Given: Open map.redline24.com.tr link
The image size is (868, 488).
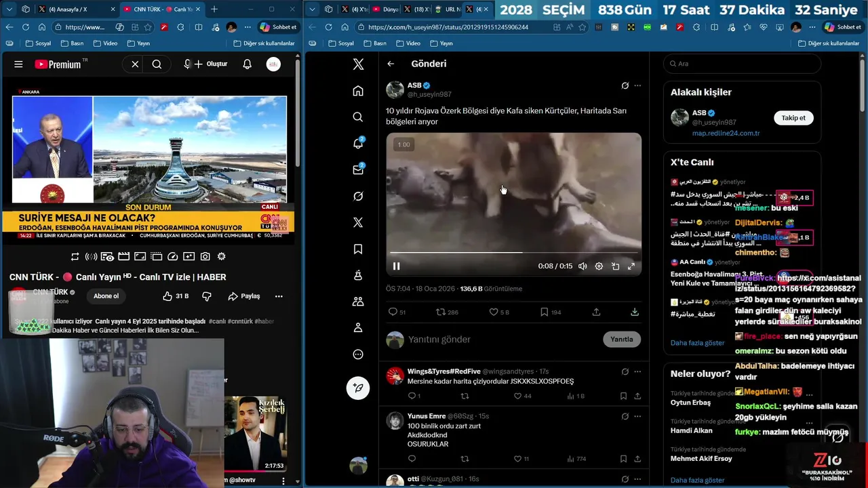Looking at the screenshot, I should 726,134.
